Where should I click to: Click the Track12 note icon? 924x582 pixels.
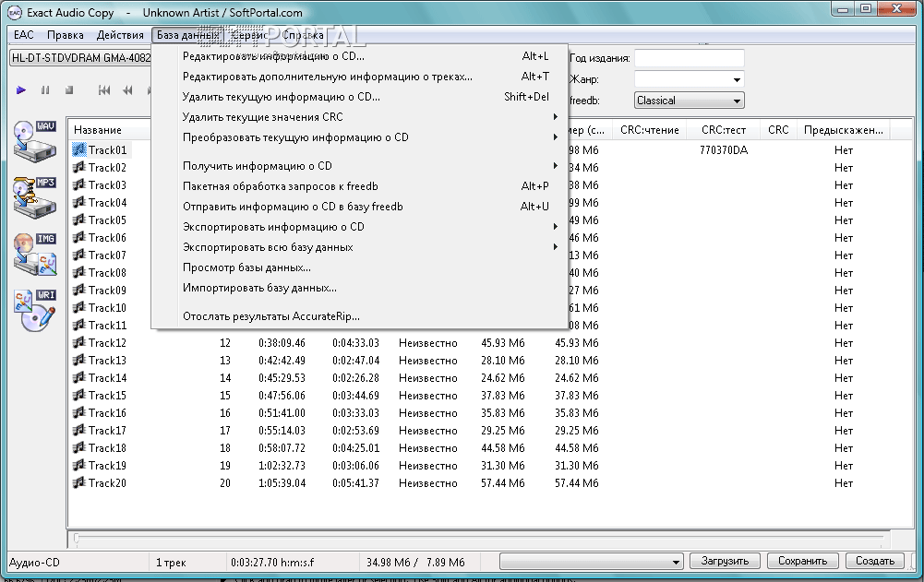(79, 342)
